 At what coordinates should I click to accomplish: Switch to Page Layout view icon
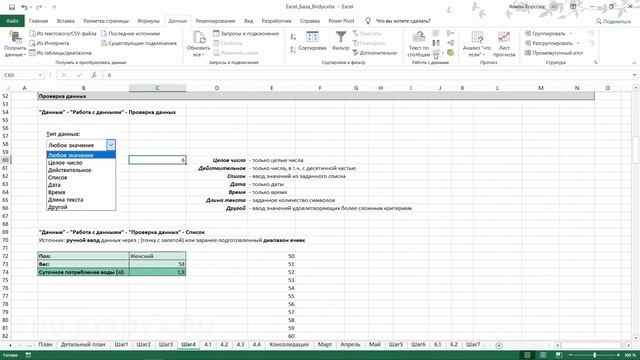(543, 355)
